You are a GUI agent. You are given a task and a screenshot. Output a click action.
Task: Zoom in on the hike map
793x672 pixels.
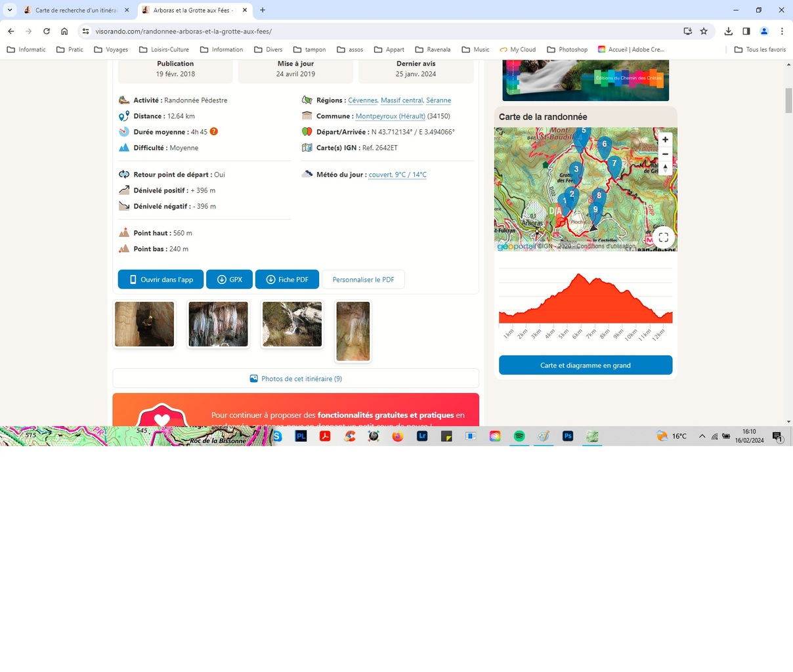tap(665, 140)
